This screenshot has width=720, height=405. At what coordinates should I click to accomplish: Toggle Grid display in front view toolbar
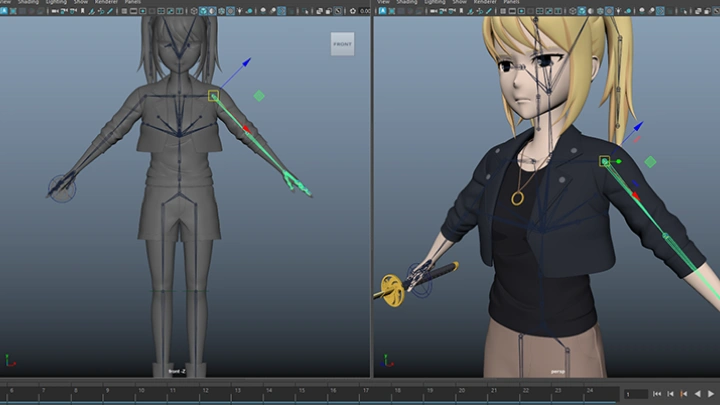124,11
